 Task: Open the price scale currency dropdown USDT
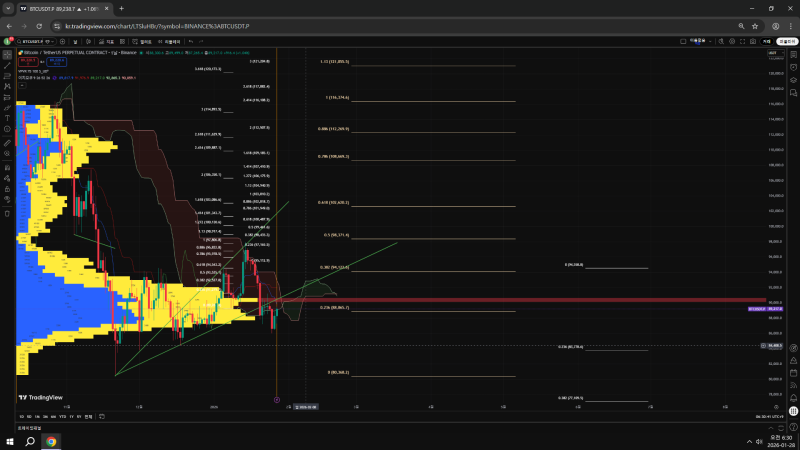(x=776, y=53)
